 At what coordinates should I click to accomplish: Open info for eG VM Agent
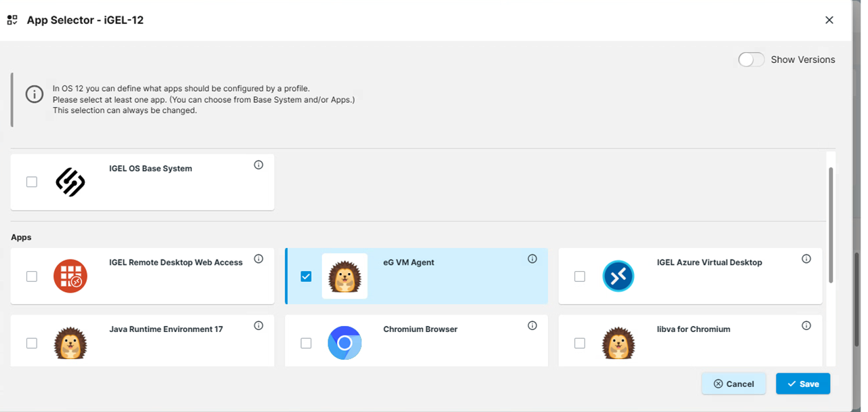click(532, 259)
